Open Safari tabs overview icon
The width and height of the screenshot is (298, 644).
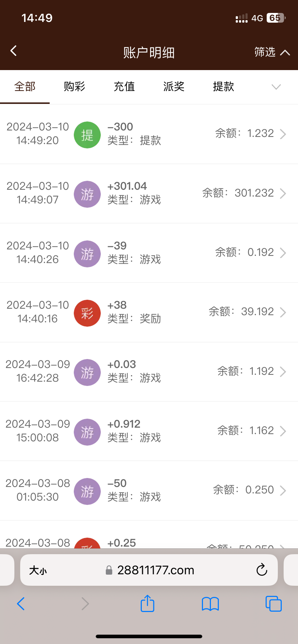click(x=273, y=604)
